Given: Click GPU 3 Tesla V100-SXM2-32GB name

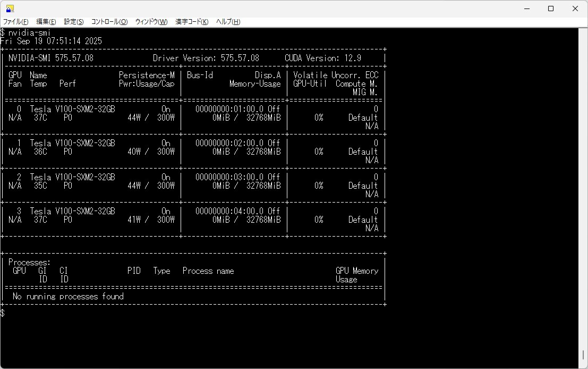Looking at the screenshot, I should pos(72,211).
